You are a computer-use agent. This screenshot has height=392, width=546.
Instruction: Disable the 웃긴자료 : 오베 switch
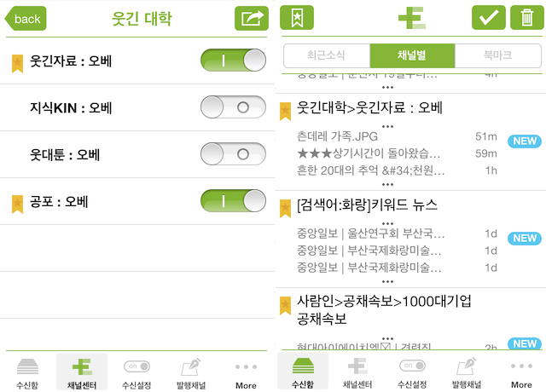pos(233,61)
